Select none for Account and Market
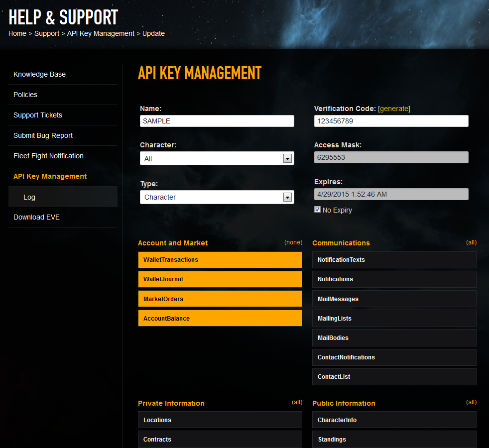Image resolution: width=489 pixels, height=448 pixels. pos(293,242)
